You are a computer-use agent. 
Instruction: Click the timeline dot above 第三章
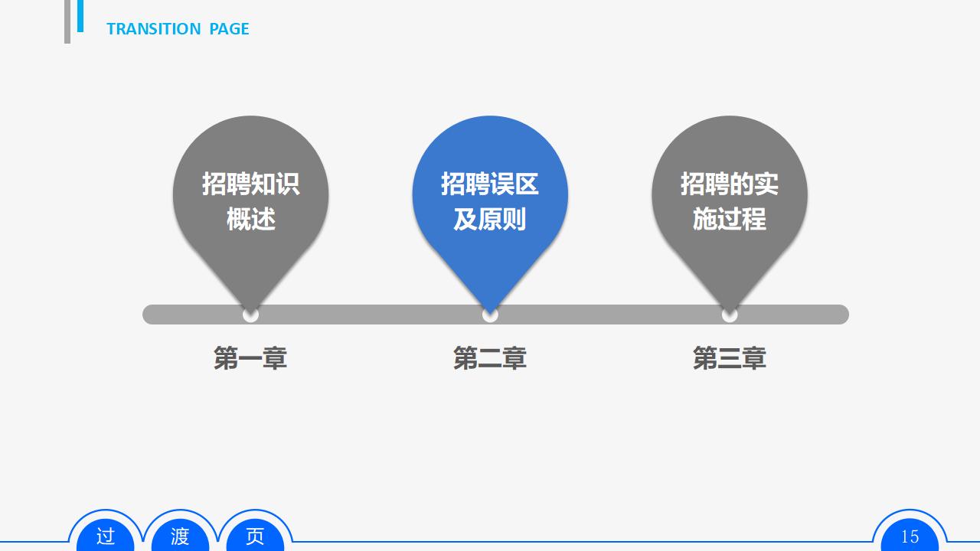click(730, 315)
